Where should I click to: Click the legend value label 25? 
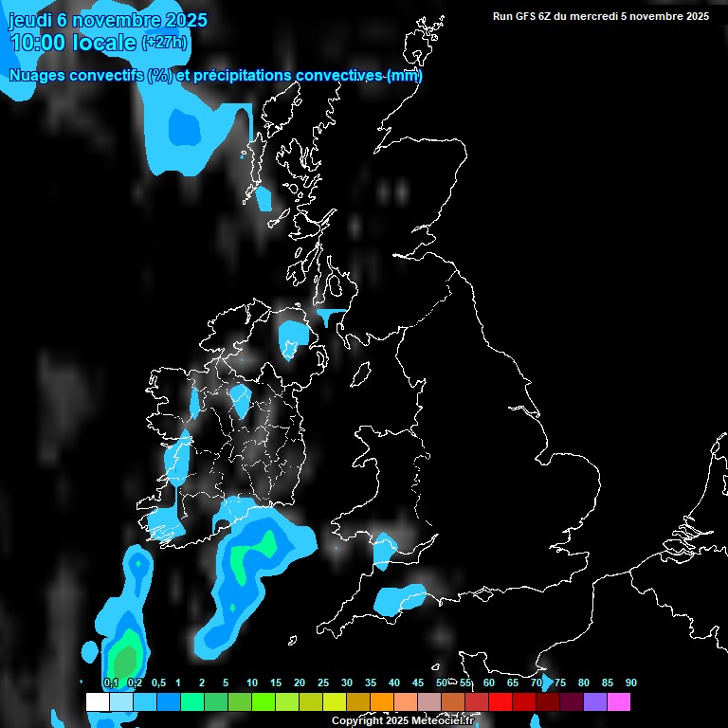[x=323, y=682]
